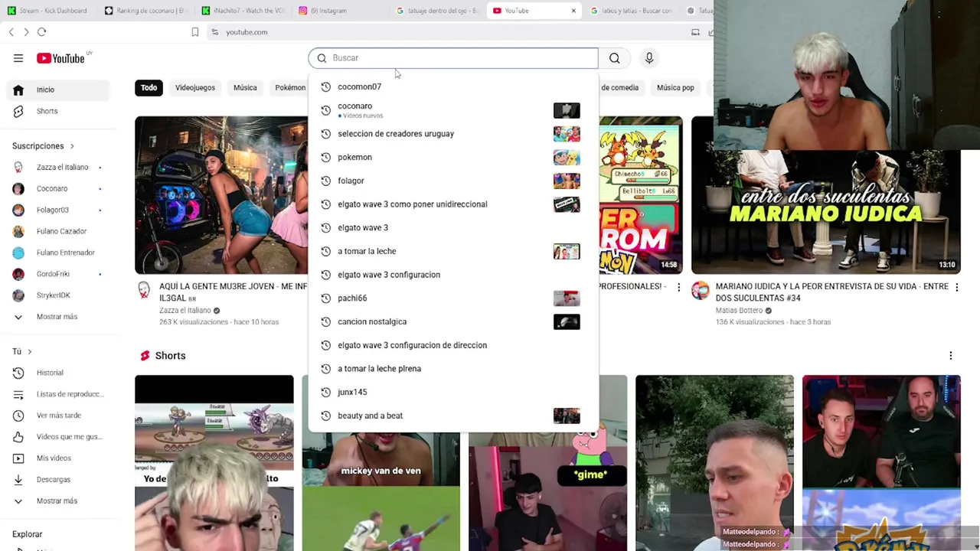Choose suggestion 'coconaro'

pos(453,110)
